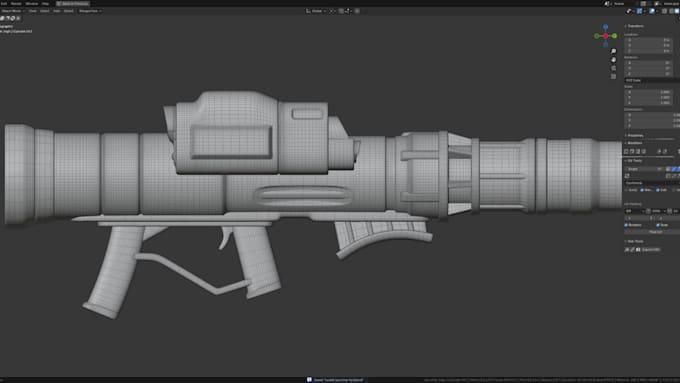Toggle perspective/orthographic grid icon
This screenshot has height=383, width=680.
[613, 76]
